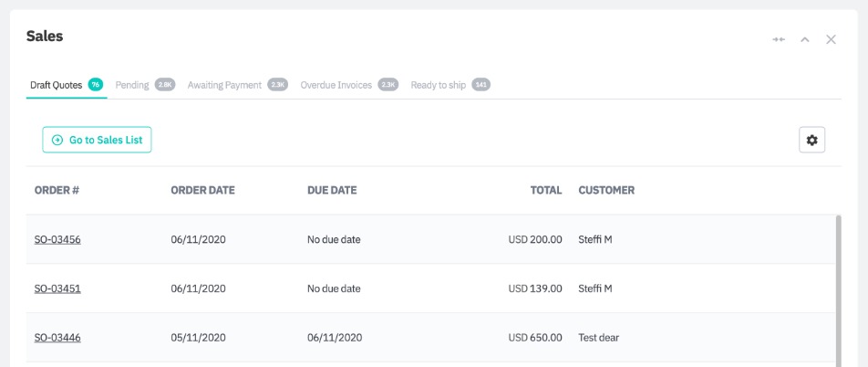Image resolution: width=868 pixels, height=367 pixels.
Task: Open order SO-03456
Action: [57, 239]
